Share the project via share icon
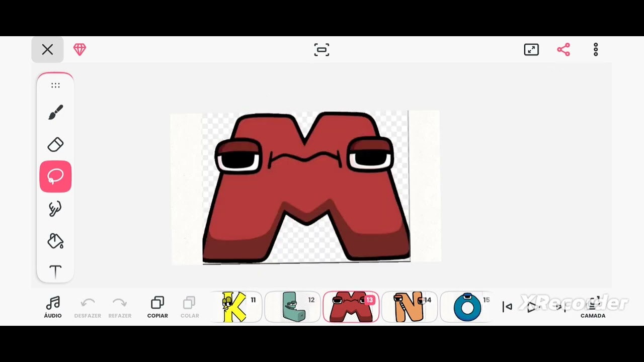The width and height of the screenshot is (644, 362). click(563, 49)
